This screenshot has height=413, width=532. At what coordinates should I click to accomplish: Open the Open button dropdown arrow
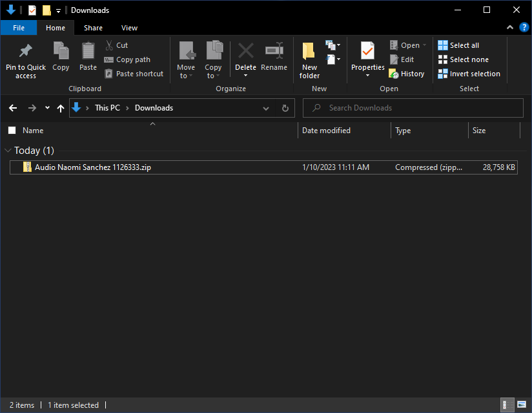424,45
